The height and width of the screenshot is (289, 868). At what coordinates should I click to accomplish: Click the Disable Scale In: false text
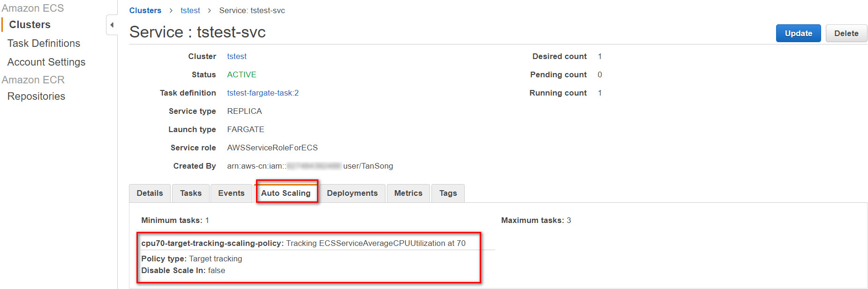183,270
